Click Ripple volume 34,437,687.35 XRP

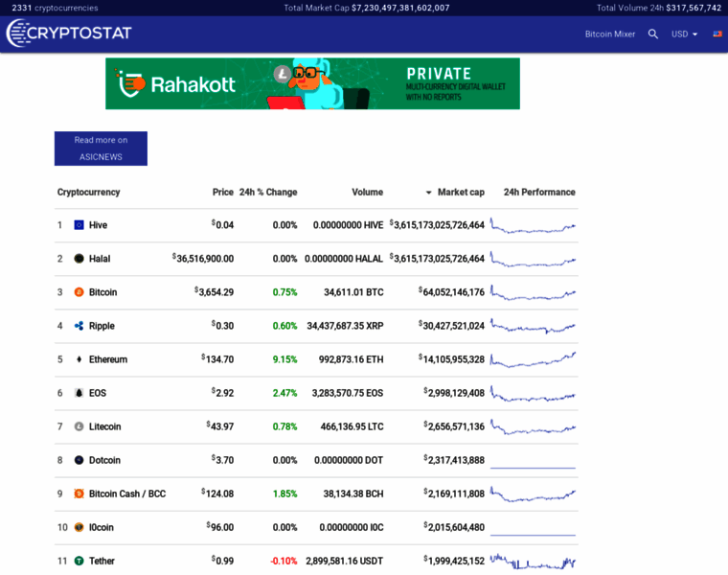[x=345, y=326]
